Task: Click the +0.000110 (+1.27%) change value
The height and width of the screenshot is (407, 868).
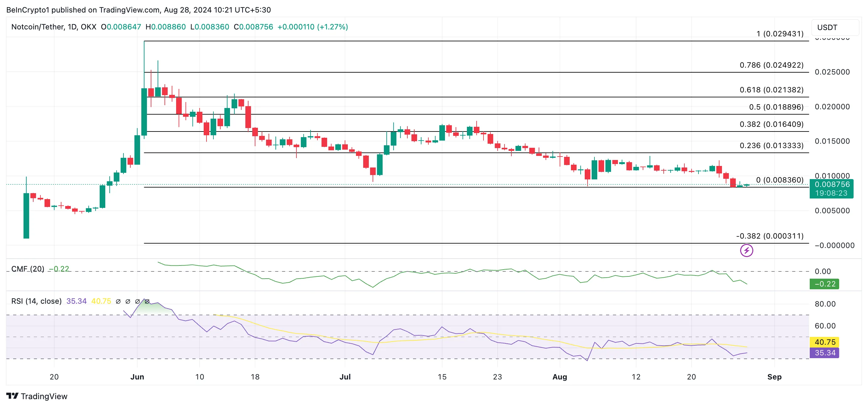Action: 312,27
